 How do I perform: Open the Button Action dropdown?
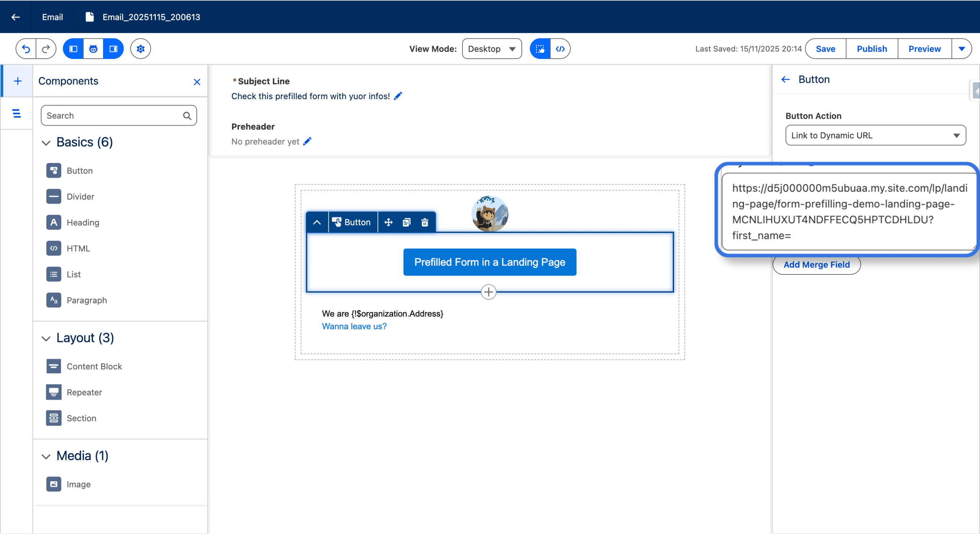coord(875,136)
